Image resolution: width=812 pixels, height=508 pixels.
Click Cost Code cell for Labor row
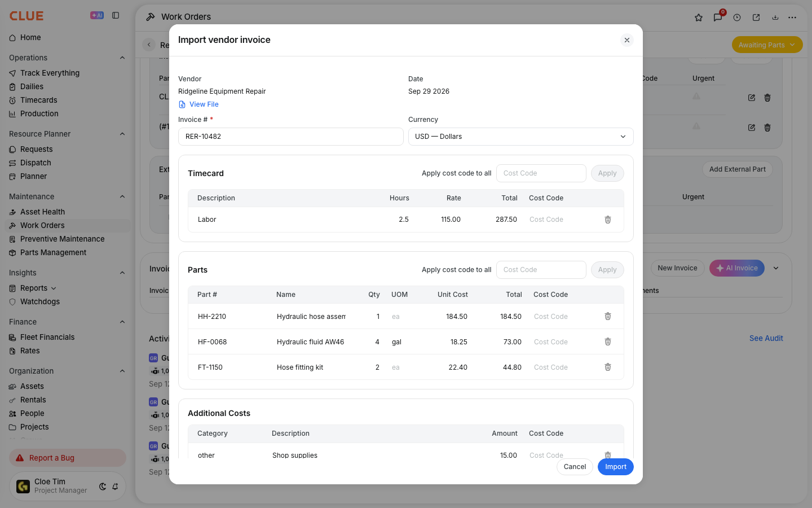(x=561, y=220)
